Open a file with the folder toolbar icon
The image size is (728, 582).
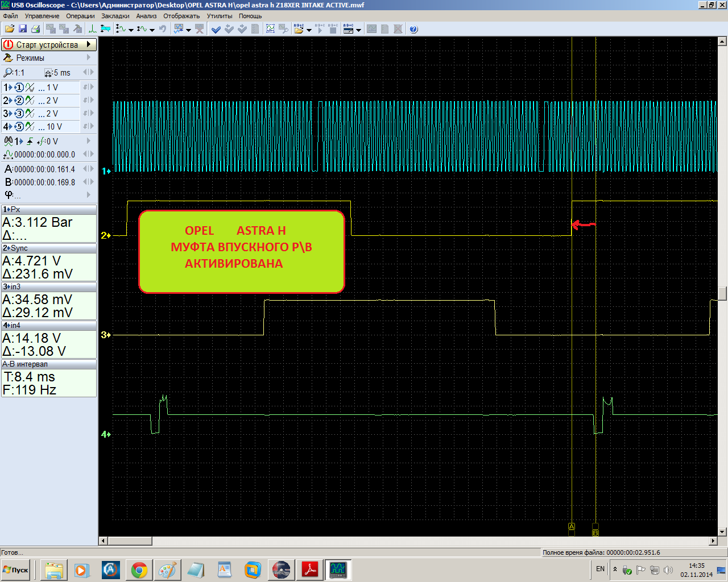pyautogui.click(x=9, y=29)
